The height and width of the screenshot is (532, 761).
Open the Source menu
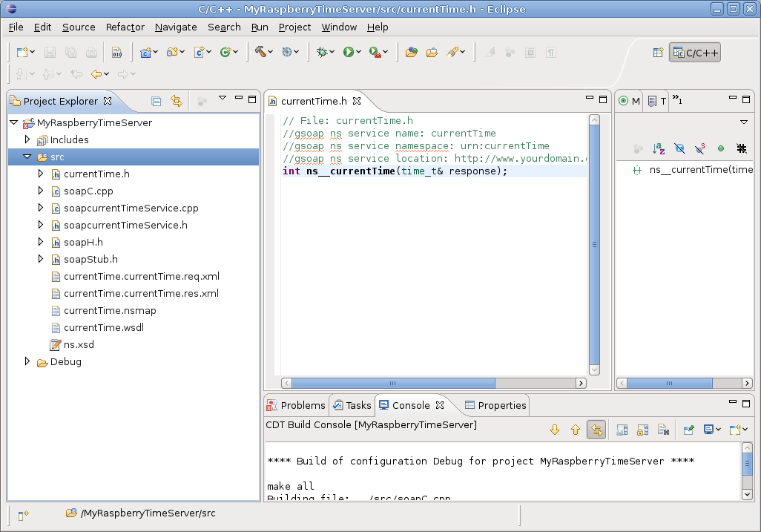point(79,27)
